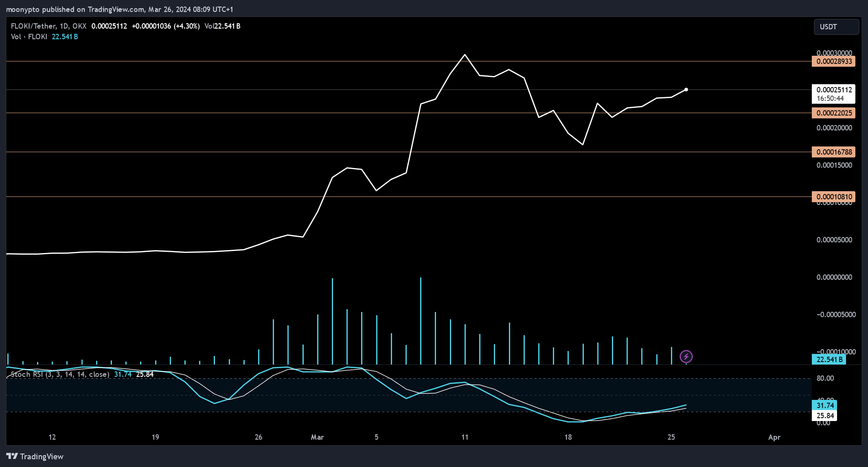Screen dimensions: 868x467
Task: Click the 0.00020000 price scale tick
Action: click(x=834, y=128)
